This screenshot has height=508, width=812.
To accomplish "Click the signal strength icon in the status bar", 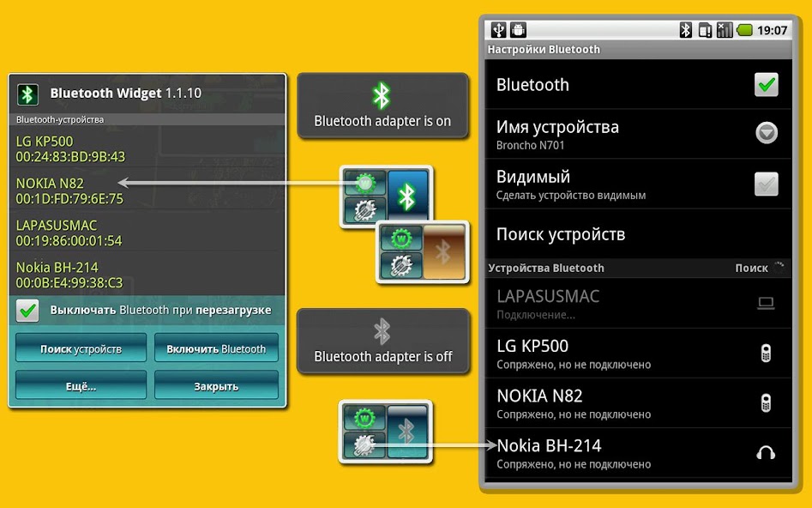I will [x=725, y=29].
